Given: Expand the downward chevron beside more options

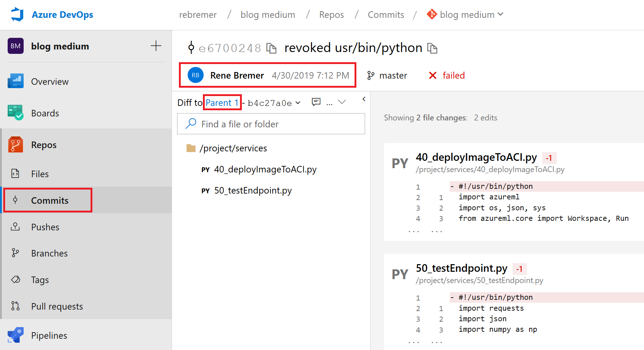Looking at the screenshot, I should 342,102.
